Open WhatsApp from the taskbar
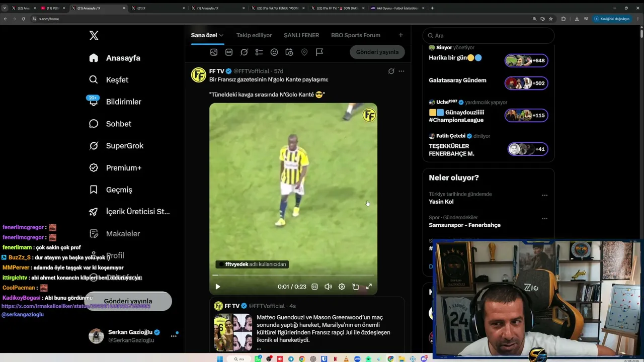Image resolution: width=644 pixels, height=362 pixels. tap(258, 359)
